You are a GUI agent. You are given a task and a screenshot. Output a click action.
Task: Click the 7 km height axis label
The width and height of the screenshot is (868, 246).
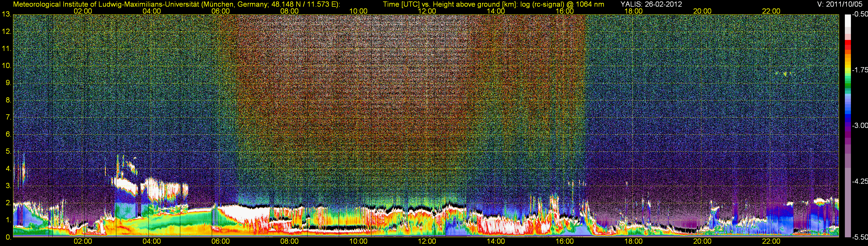point(8,117)
